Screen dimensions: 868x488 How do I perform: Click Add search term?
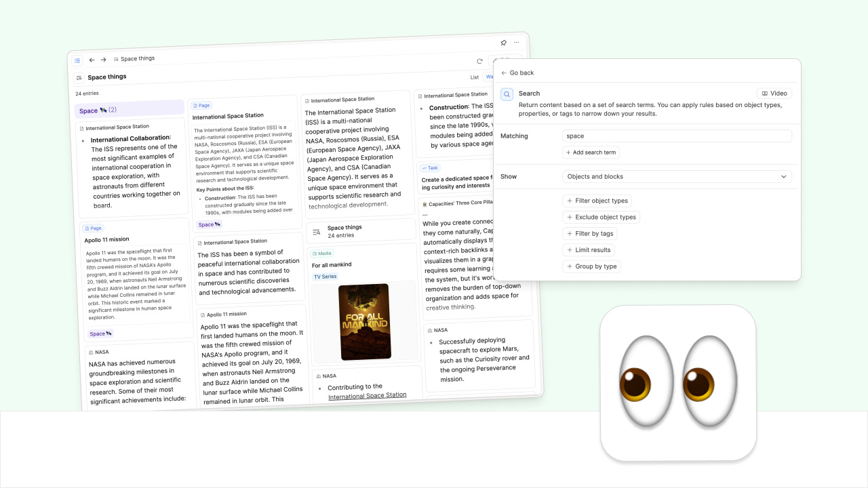591,152
